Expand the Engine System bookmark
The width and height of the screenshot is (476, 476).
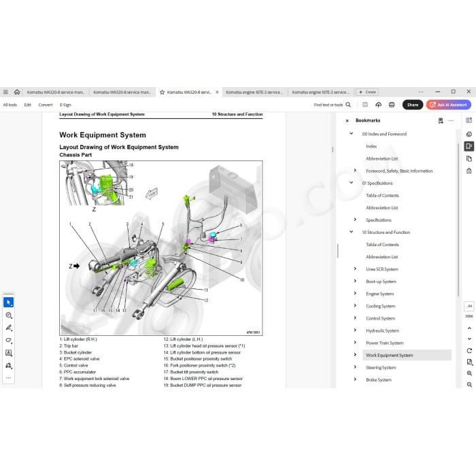(355, 293)
